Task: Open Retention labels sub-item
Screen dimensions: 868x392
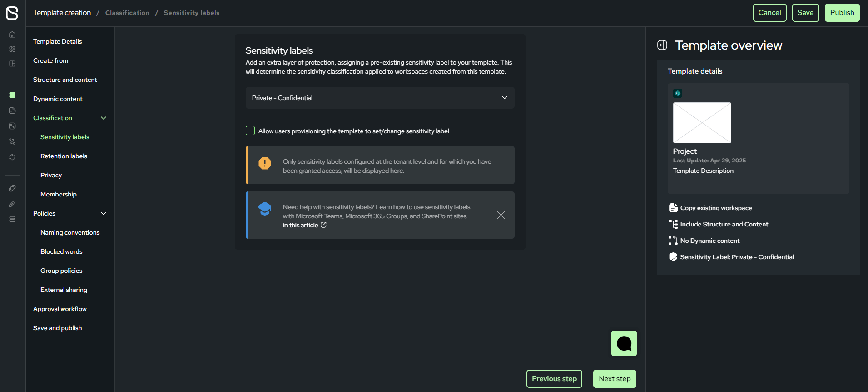Action: [x=64, y=156]
